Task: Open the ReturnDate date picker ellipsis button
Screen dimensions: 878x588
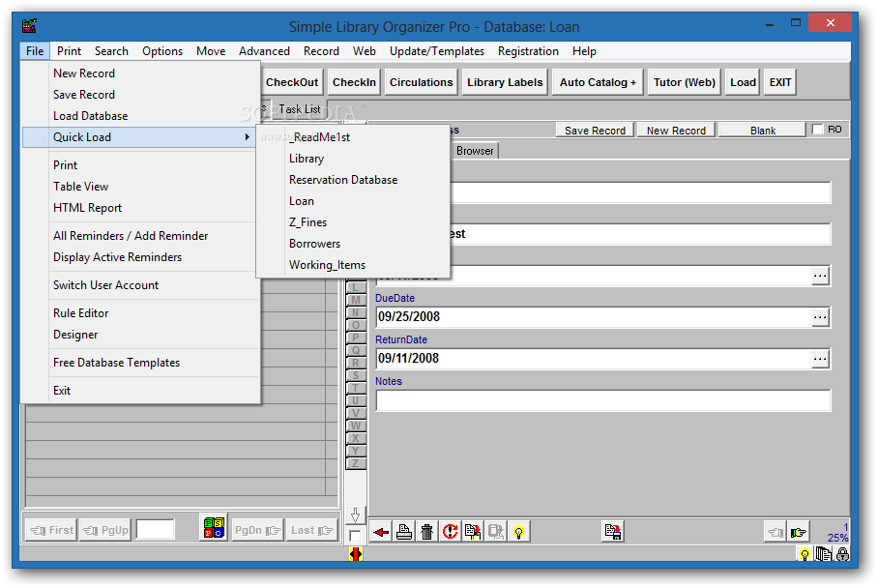Action: pos(820,359)
